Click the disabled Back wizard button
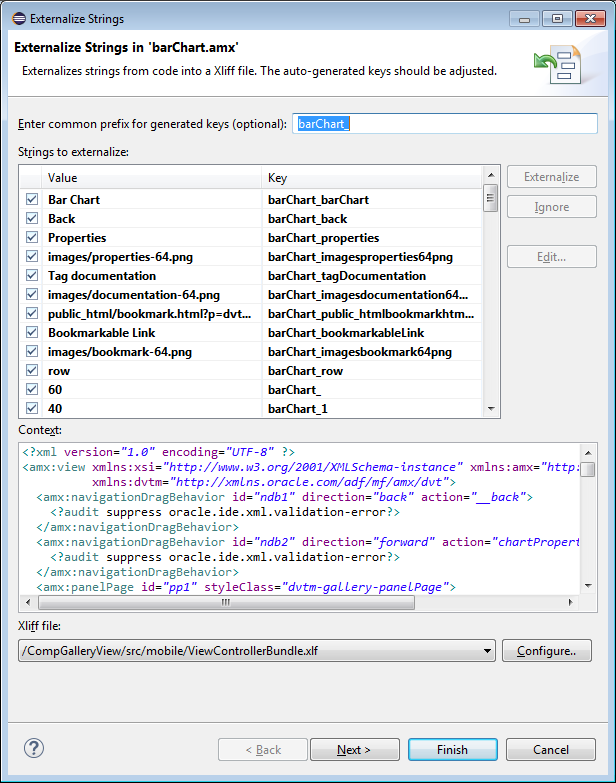This screenshot has width=616, height=783. pyautogui.click(x=263, y=750)
